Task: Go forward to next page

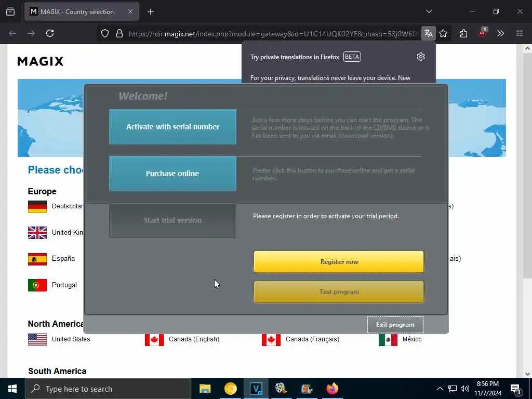Action: tap(31, 33)
